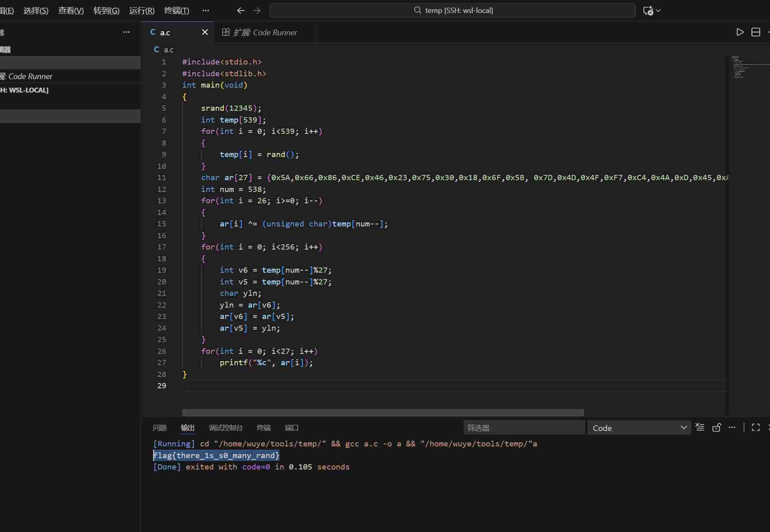Maximize the output panel size

(x=755, y=427)
